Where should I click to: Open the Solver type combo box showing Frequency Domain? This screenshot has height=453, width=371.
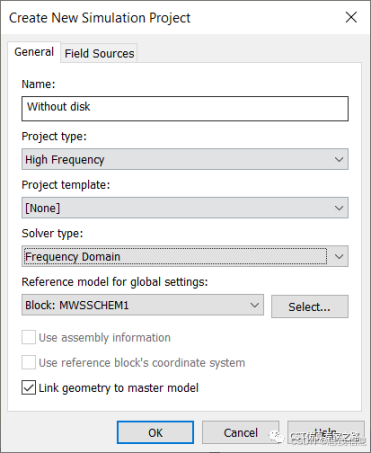point(185,256)
